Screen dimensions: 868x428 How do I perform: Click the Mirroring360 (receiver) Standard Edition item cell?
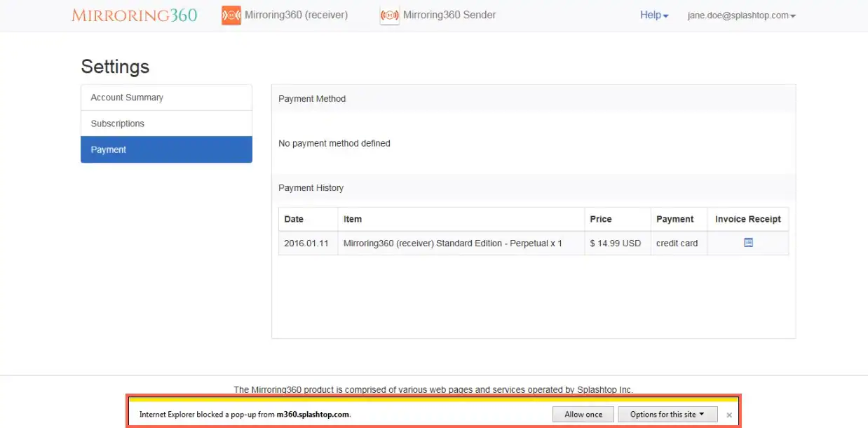click(461, 243)
